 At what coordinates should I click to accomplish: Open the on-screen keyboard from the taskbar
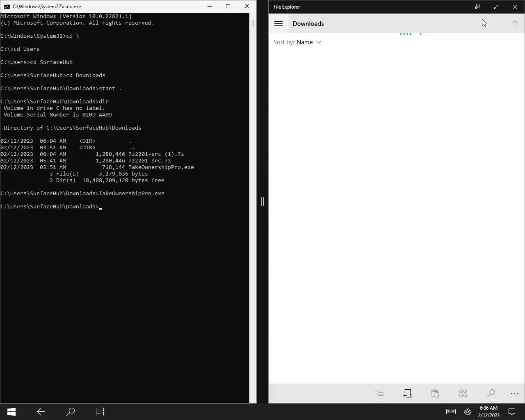coord(451,412)
